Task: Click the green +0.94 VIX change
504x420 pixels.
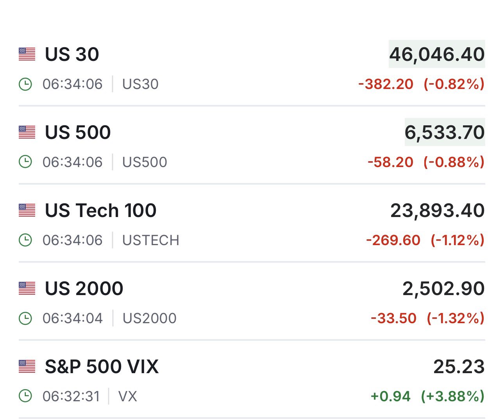Action: pyautogui.click(x=391, y=396)
